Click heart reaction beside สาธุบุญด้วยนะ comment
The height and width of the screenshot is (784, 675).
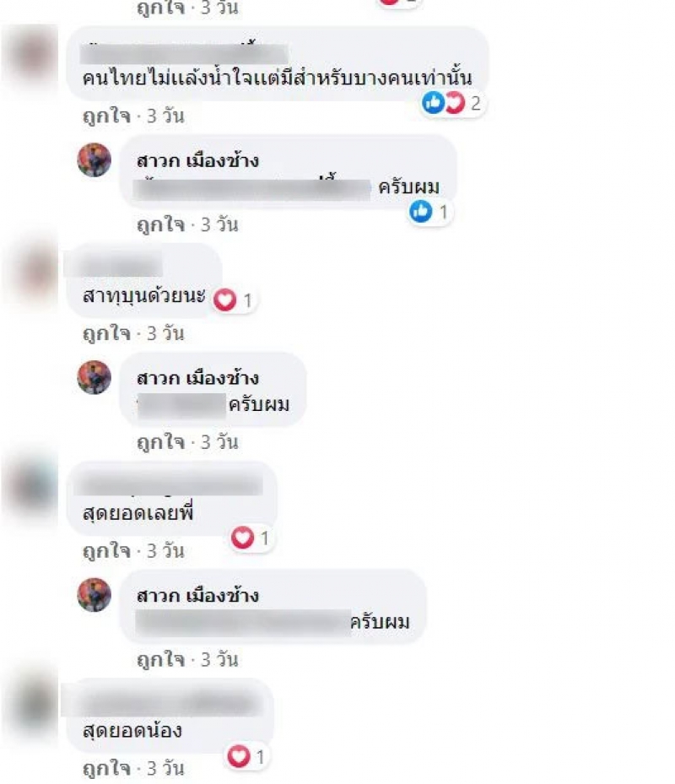click(x=234, y=300)
